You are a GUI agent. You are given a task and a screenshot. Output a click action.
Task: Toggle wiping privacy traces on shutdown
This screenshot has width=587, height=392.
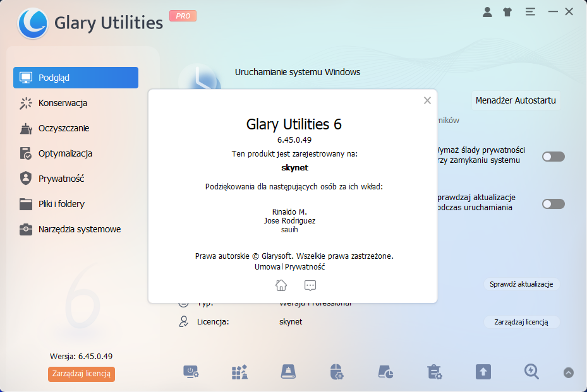coord(554,157)
